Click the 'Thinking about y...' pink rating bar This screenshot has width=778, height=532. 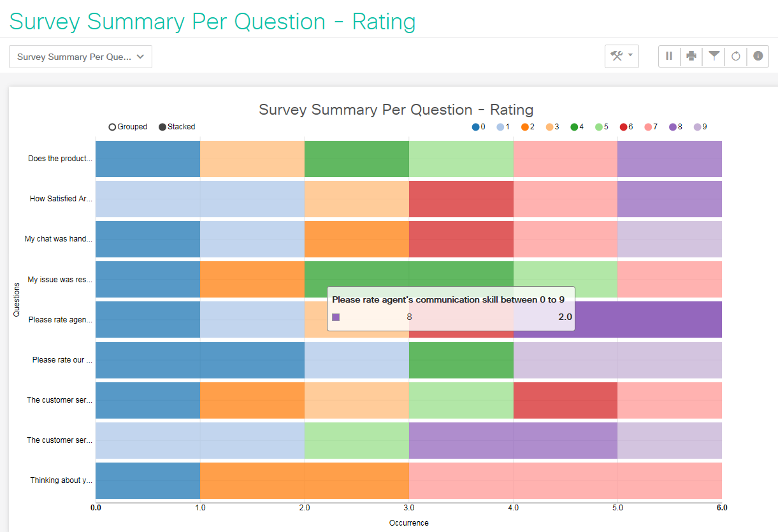pos(565,480)
